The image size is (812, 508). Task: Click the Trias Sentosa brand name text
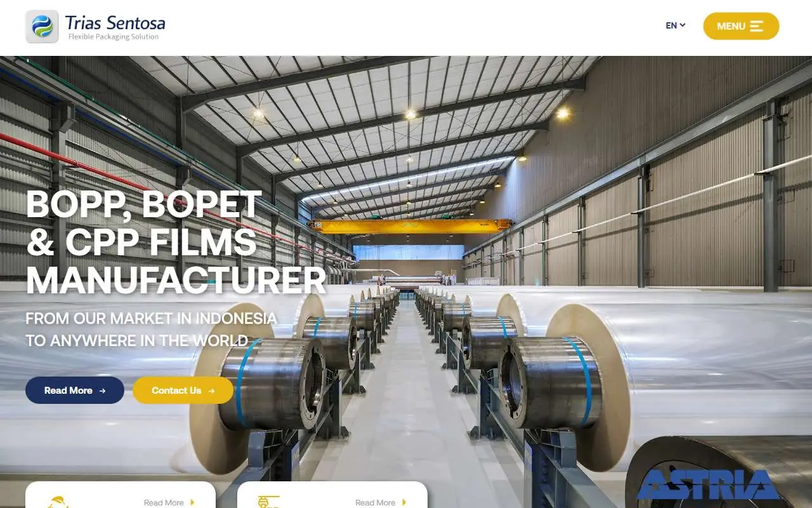pyautogui.click(x=115, y=23)
